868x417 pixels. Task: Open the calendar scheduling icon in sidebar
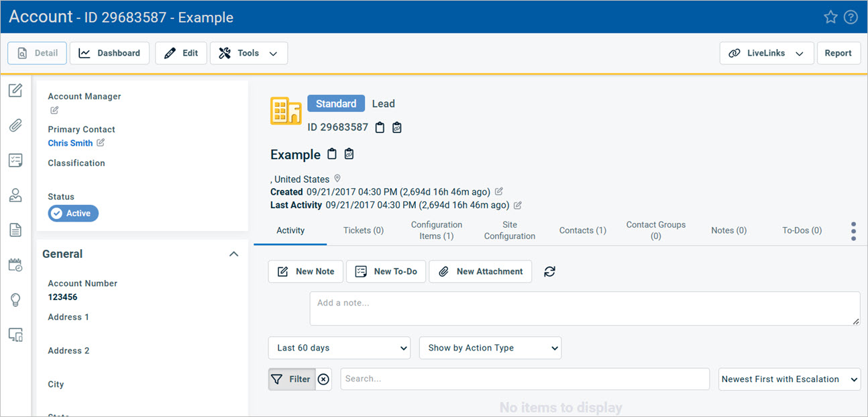point(16,265)
